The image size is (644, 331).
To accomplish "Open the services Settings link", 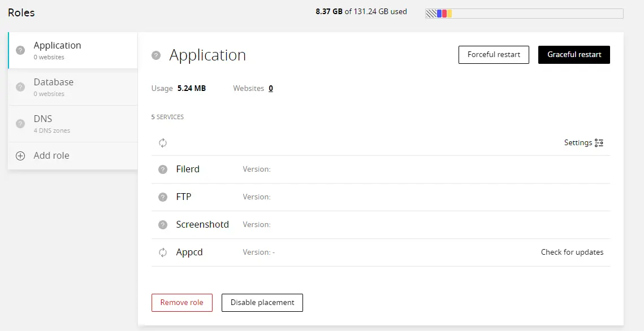I will [x=584, y=143].
